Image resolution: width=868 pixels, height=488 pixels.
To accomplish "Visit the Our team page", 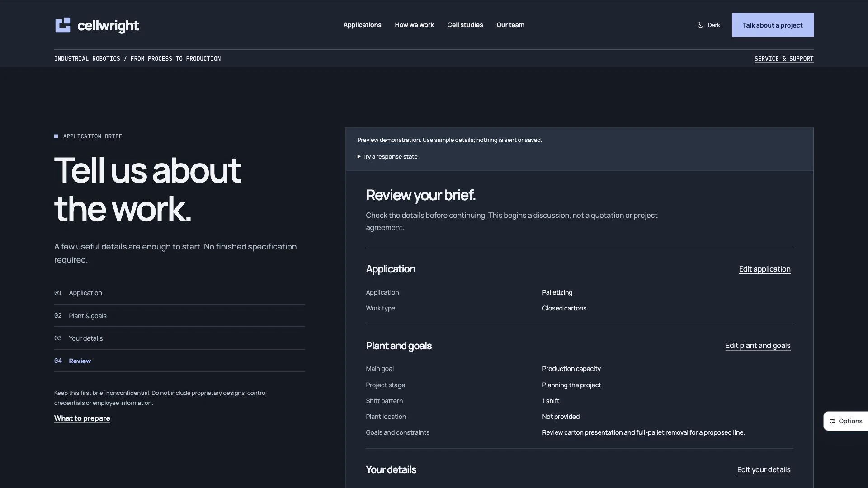I will click(510, 25).
